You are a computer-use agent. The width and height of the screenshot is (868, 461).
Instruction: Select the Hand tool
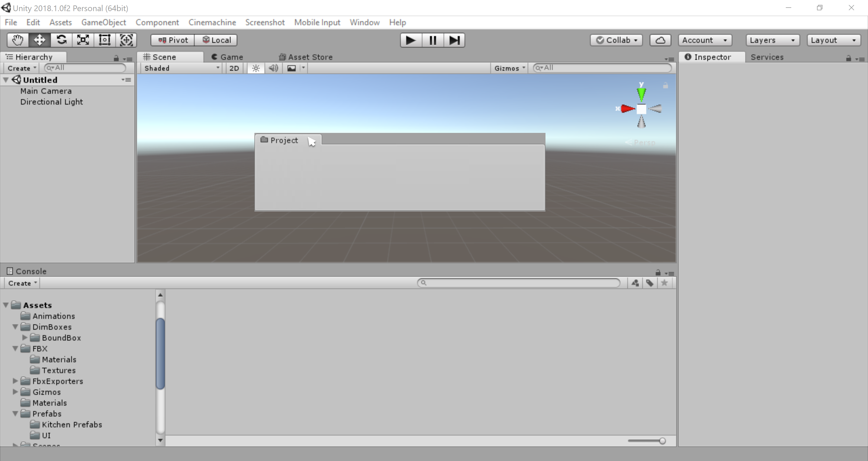pyautogui.click(x=18, y=40)
